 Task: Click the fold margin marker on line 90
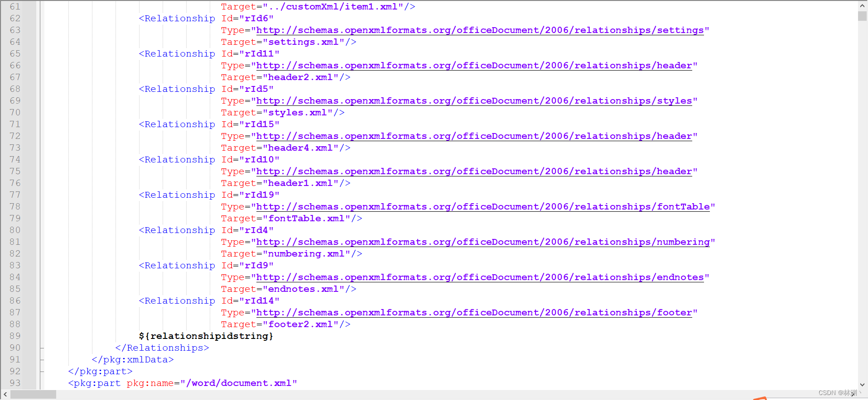click(42, 348)
